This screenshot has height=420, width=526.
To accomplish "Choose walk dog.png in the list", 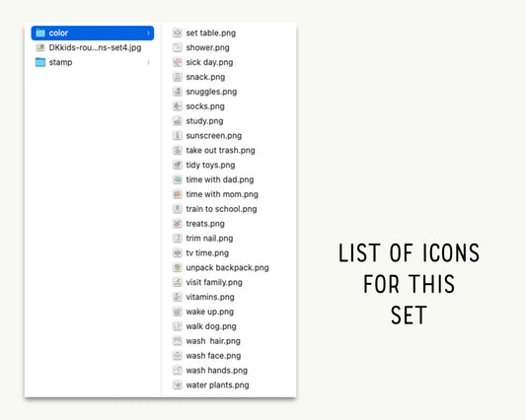I will [x=211, y=326].
